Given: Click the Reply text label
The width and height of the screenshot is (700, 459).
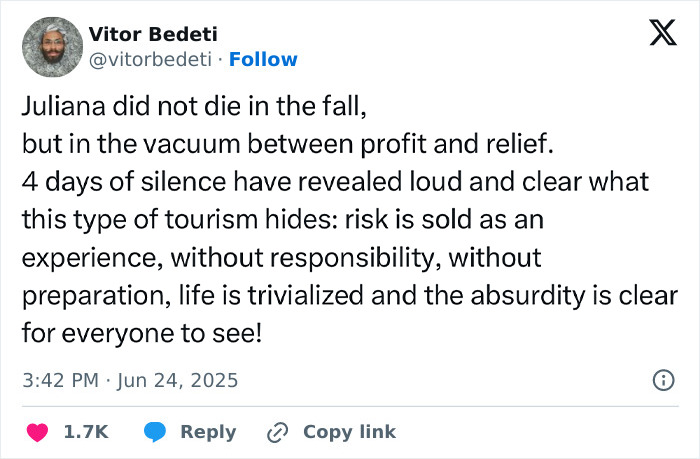Looking at the screenshot, I should [x=208, y=432].
